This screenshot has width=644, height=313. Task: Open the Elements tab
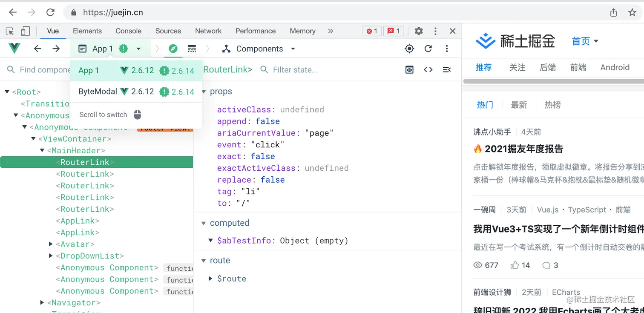(x=87, y=31)
